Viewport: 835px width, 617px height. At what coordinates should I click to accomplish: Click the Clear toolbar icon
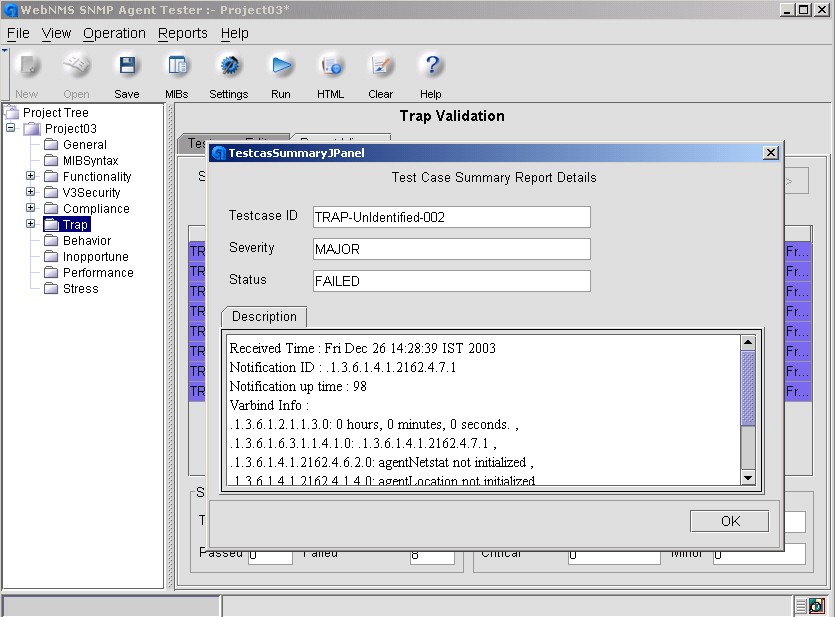point(380,67)
